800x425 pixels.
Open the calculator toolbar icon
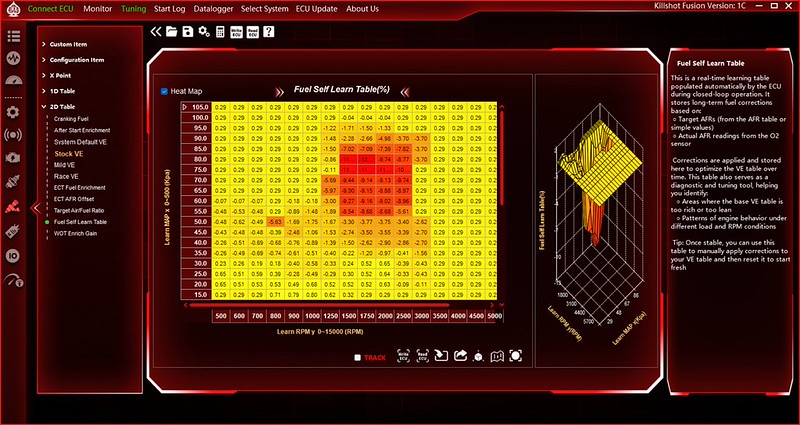click(x=220, y=32)
